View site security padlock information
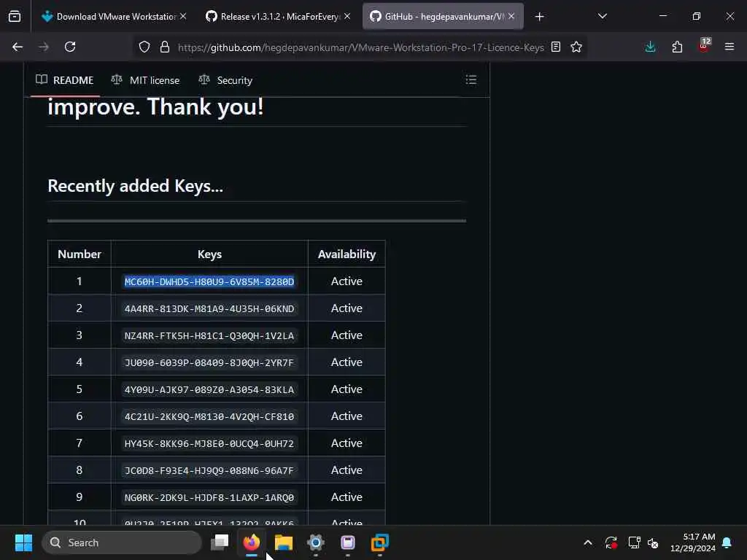 [165, 47]
